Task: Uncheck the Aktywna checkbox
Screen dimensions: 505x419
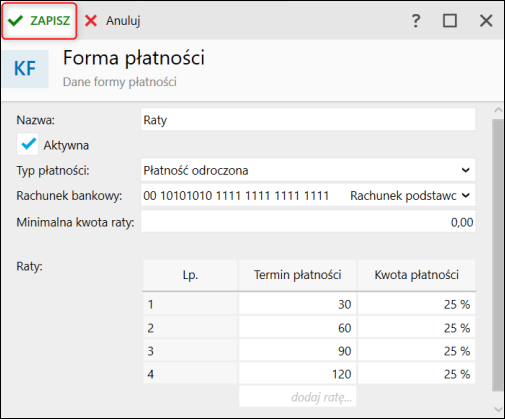Action: pyautogui.click(x=28, y=144)
